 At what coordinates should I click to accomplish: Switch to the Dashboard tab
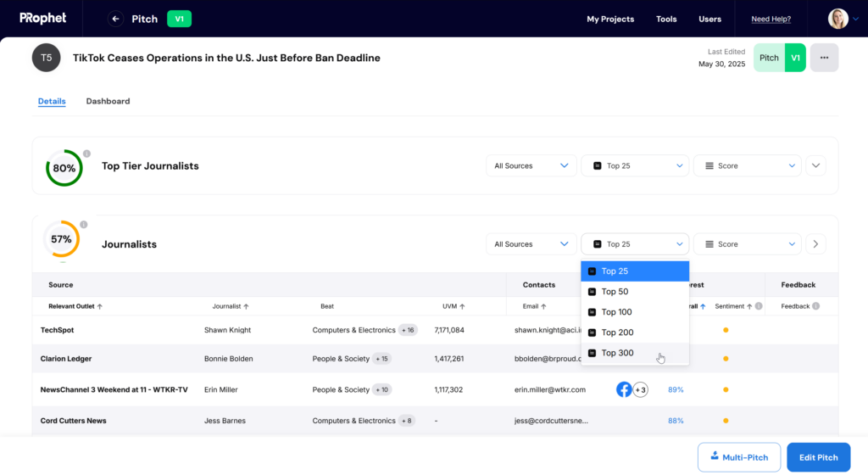coord(108,101)
